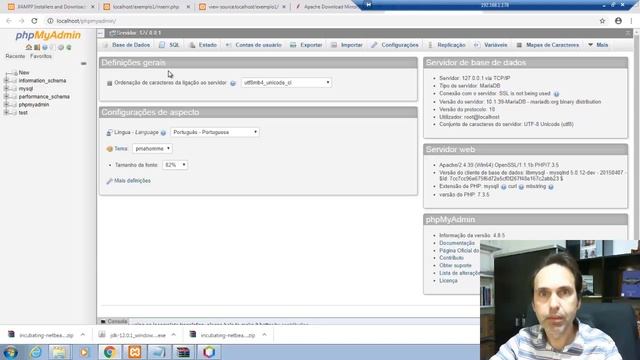Open media player icon on taskbar
Image resolution: width=640 pixels, height=360 pixels.
coord(84,352)
